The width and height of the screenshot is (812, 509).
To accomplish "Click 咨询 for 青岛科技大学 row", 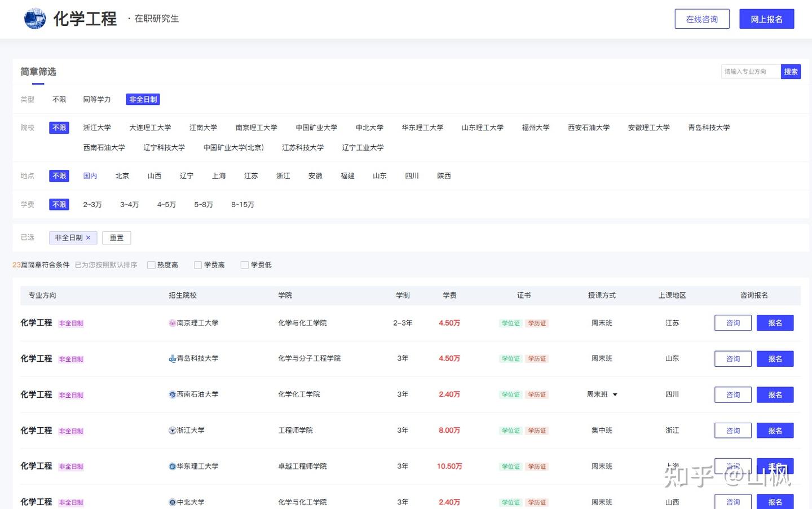I will coord(733,359).
